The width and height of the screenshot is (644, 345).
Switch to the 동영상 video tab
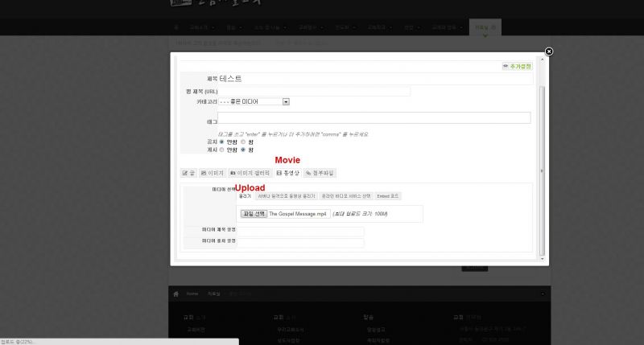[x=287, y=173]
